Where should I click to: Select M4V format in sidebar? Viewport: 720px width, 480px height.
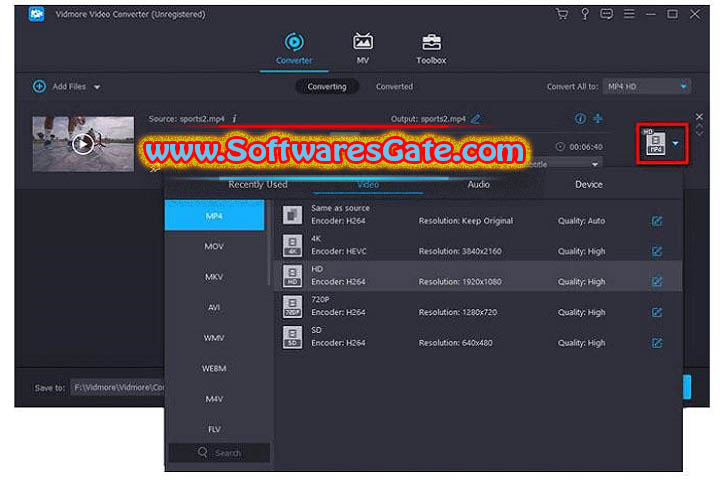(214, 399)
